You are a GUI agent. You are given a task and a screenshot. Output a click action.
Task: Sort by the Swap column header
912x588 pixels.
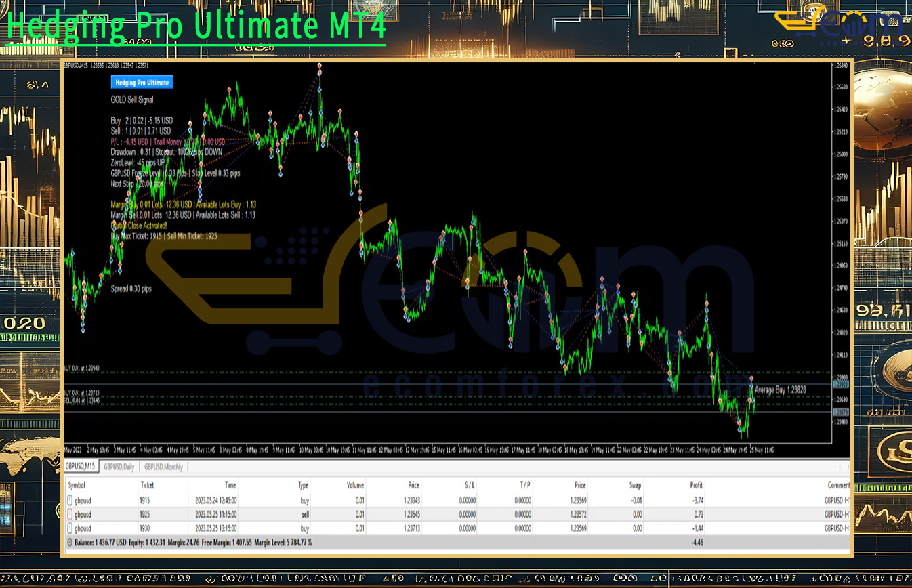coord(635,485)
